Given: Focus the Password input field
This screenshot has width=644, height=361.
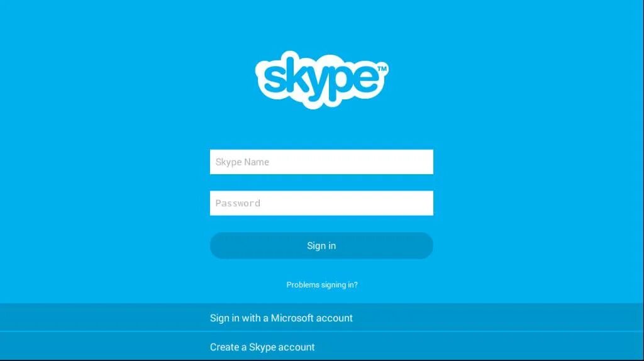Looking at the screenshot, I should (x=321, y=203).
